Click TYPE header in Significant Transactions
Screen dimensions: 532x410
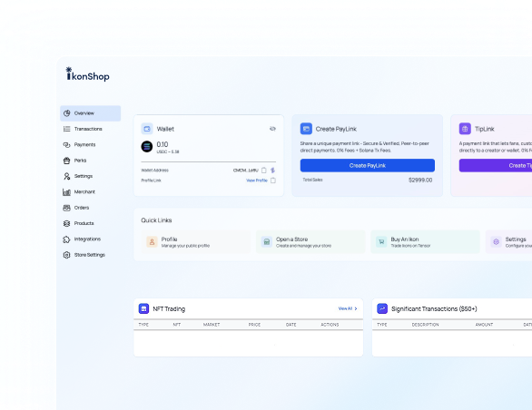point(382,325)
